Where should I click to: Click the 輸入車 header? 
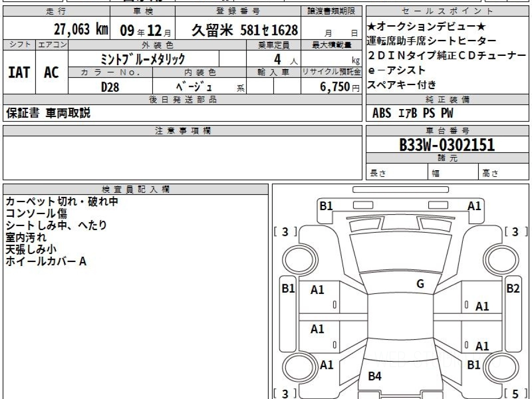click(x=274, y=72)
